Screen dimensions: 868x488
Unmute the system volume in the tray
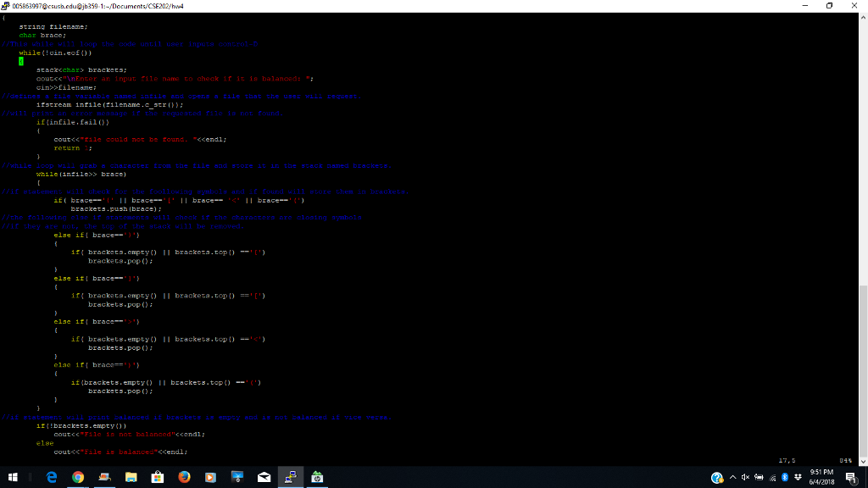coord(746,477)
